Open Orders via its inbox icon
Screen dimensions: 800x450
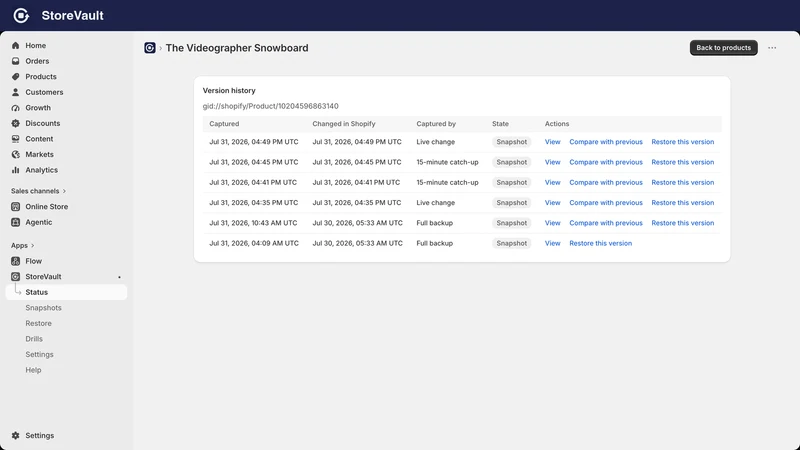(x=15, y=61)
